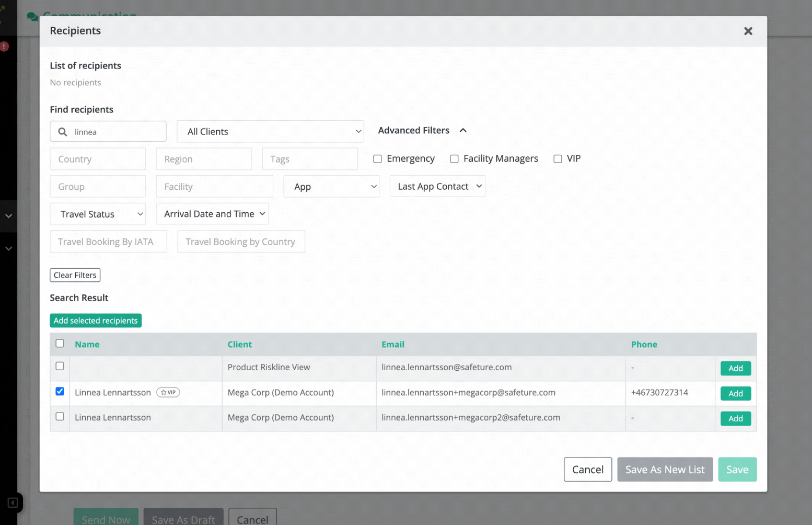The width and height of the screenshot is (812, 525).
Task: Click the red notification badge in the sidebar
Action: tap(4, 46)
